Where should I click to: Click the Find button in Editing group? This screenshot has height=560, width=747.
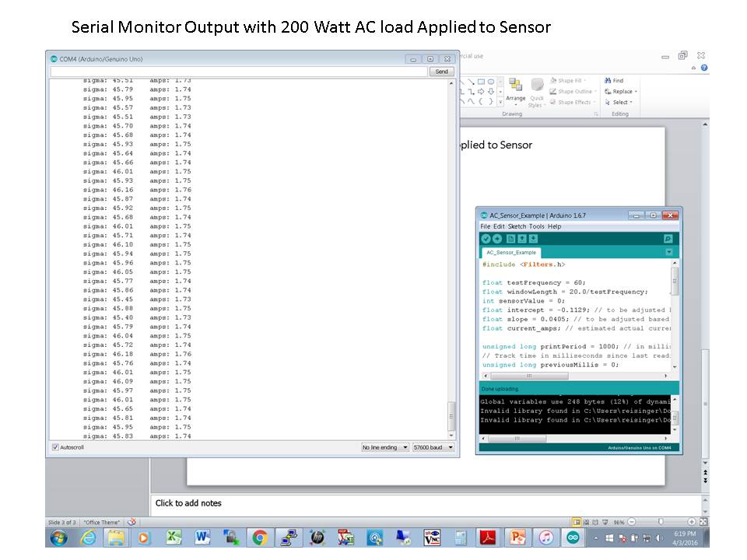tap(614, 80)
